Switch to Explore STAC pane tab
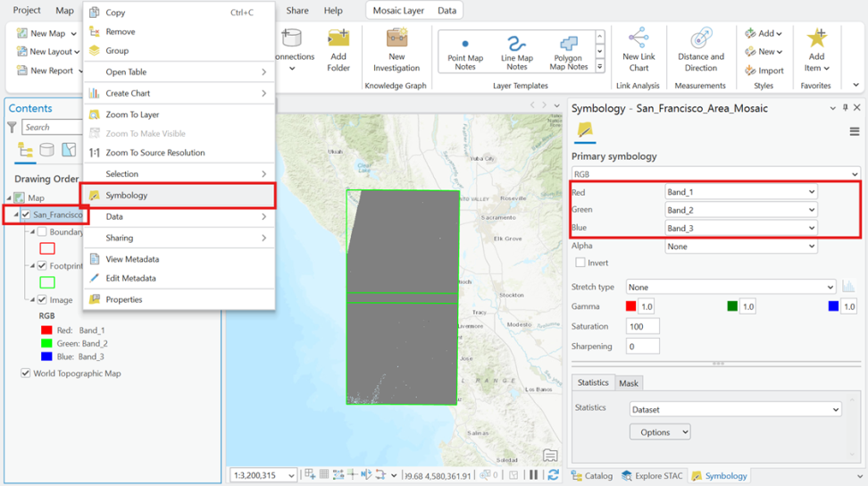The height and width of the screenshot is (486, 868). pyautogui.click(x=652, y=475)
